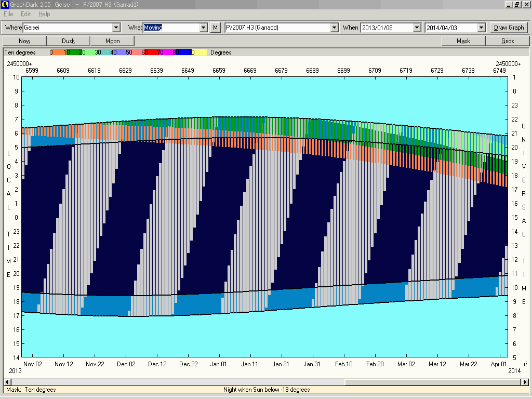532x399 pixels.
Task: Click the horizontal scrollbar right arrow
Action: point(526,382)
